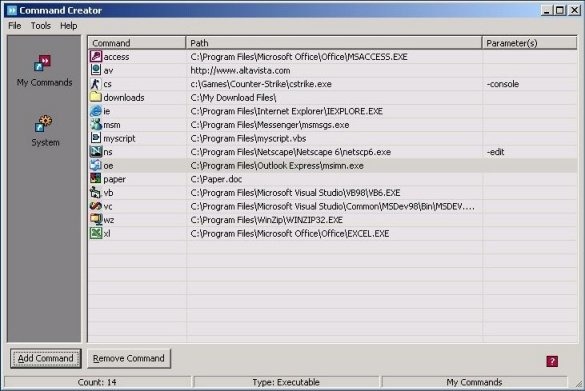
Task: Maximize the Command Creator window
Action: tap(560, 10)
